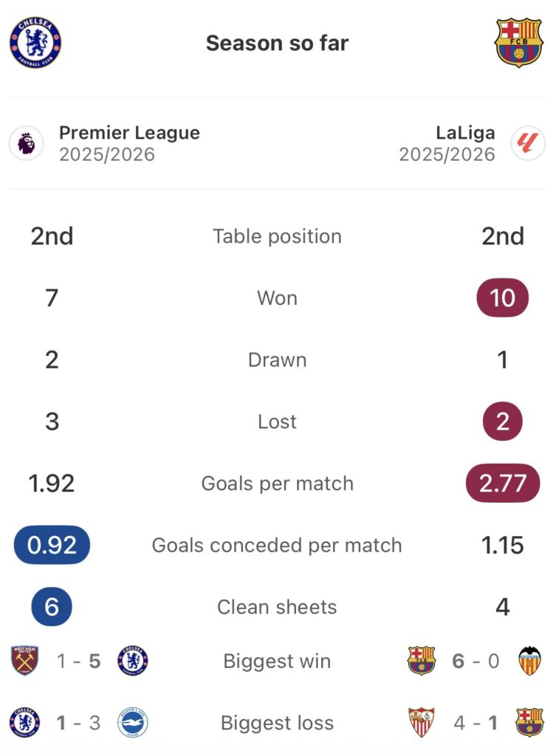Tap Chelsea's 6 clean sheets badge
The height and width of the screenshot is (756, 556).
(x=52, y=607)
